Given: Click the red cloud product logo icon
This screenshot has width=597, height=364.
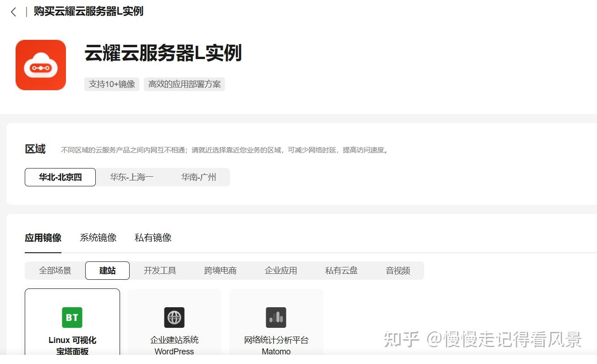Looking at the screenshot, I should point(40,65).
